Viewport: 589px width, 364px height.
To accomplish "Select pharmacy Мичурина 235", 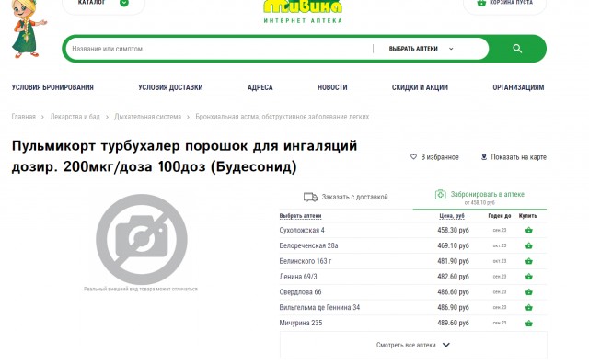I will point(301,323).
